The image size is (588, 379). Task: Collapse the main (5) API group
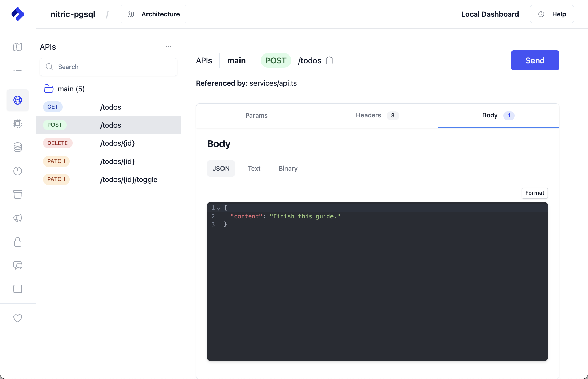point(108,89)
